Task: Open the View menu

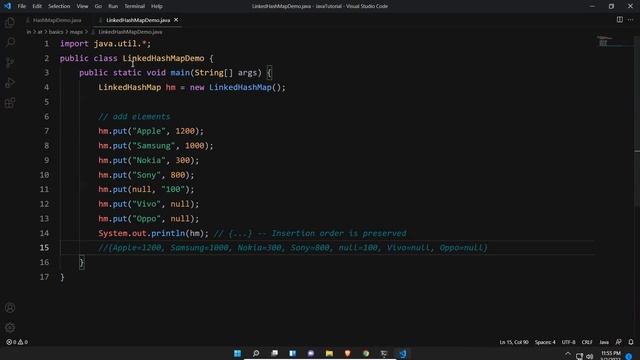Action: coord(82,6)
